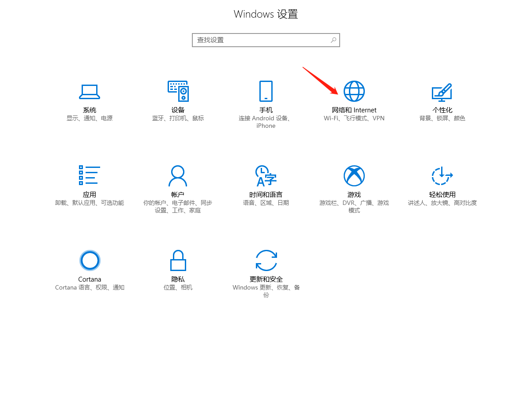The image size is (532, 405).
Task: Click the 轻松使用 label
Action: (x=442, y=195)
